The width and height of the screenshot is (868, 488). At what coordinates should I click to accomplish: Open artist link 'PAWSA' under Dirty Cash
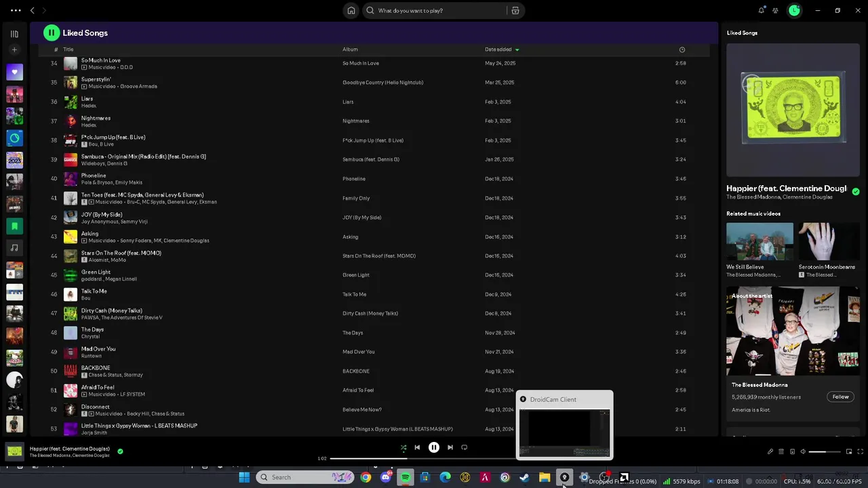tap(90, 318)
